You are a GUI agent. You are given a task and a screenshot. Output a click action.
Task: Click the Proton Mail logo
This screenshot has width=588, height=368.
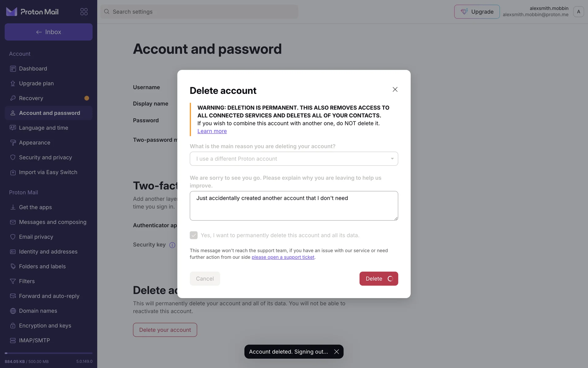pyautogui.click(x=32, y=12)
